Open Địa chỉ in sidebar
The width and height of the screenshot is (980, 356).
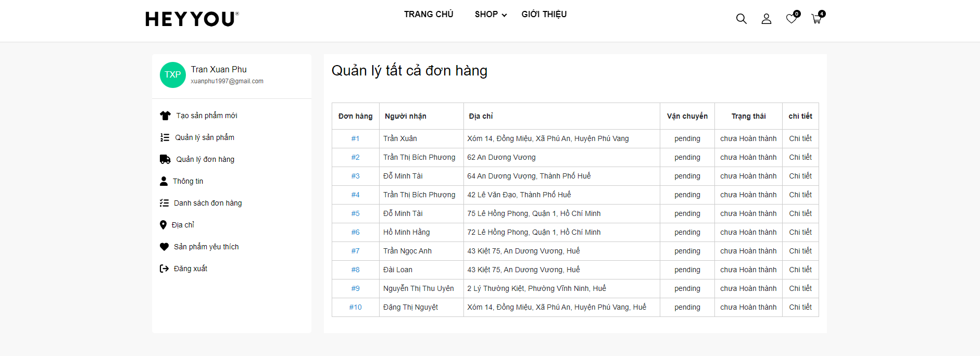183,225
